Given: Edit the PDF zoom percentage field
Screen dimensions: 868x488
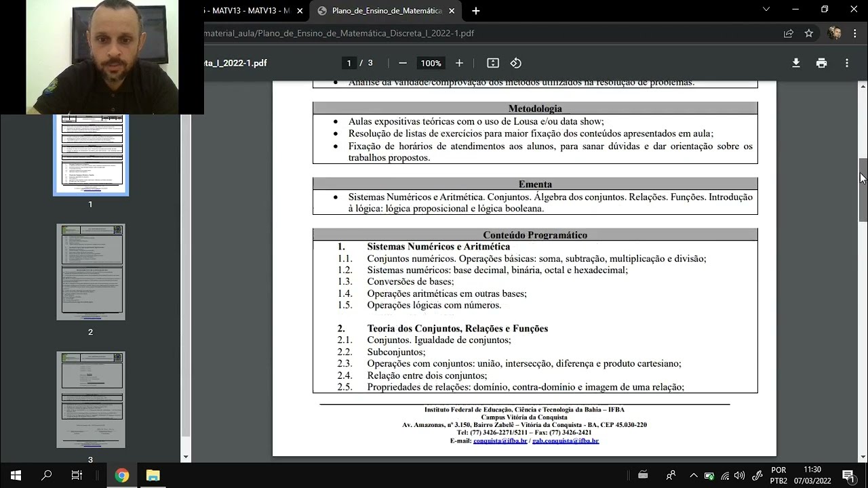Looking at the screenshot, I should (431, 63).
